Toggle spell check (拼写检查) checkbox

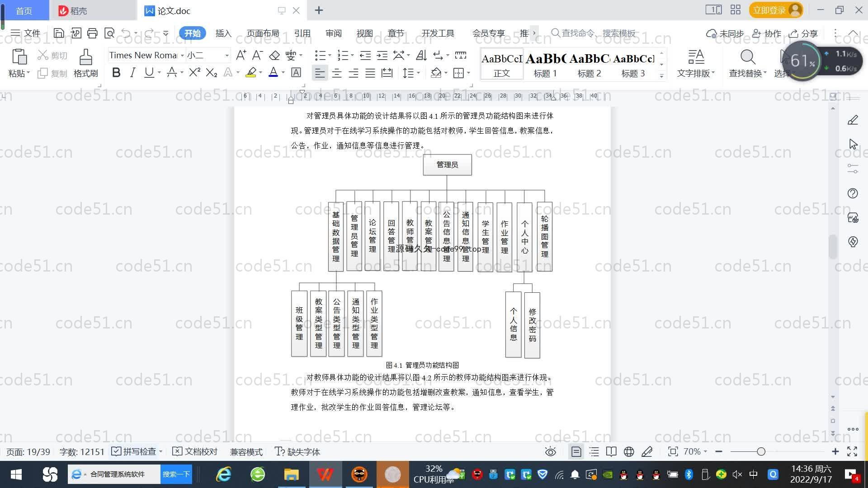click(116, 451)
